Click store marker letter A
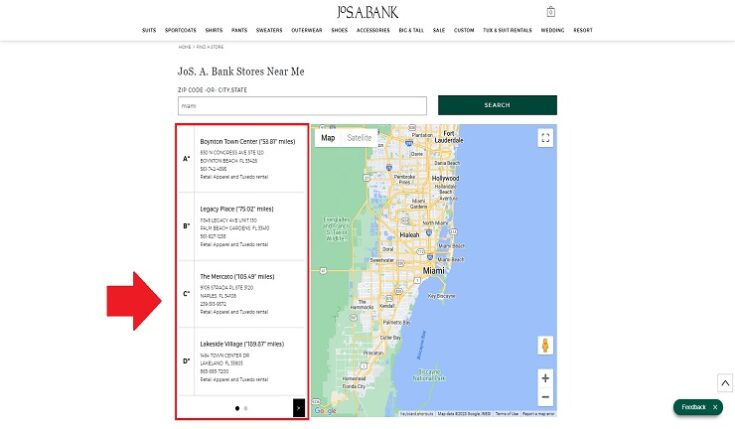The width and height of the screenshot is (735, 429). [x=187, y=159]
